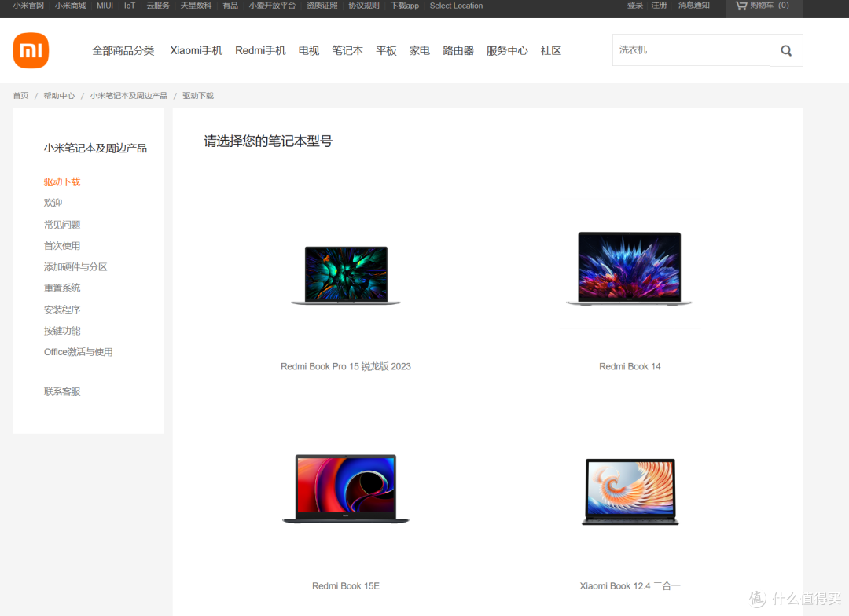This screenshot has height=616, width=849.
Task: Go to 笔记本 in the navigation bar
Action: [x=347, y=50]
